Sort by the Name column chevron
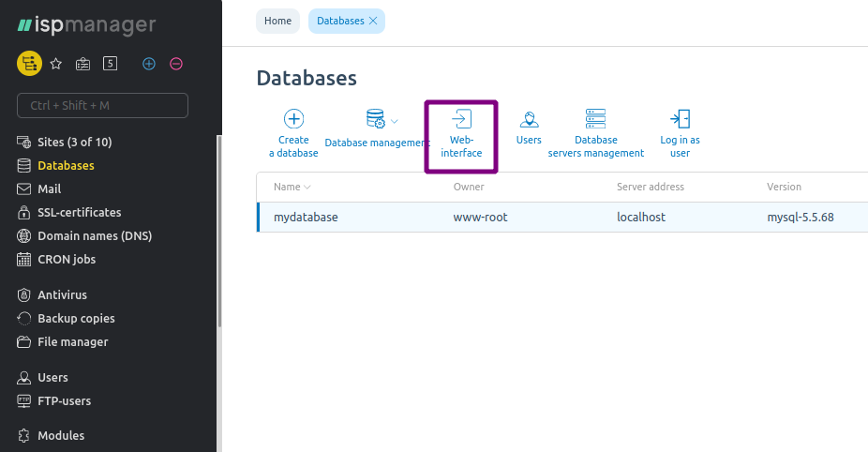868x452 pixels. click(307, 188)
